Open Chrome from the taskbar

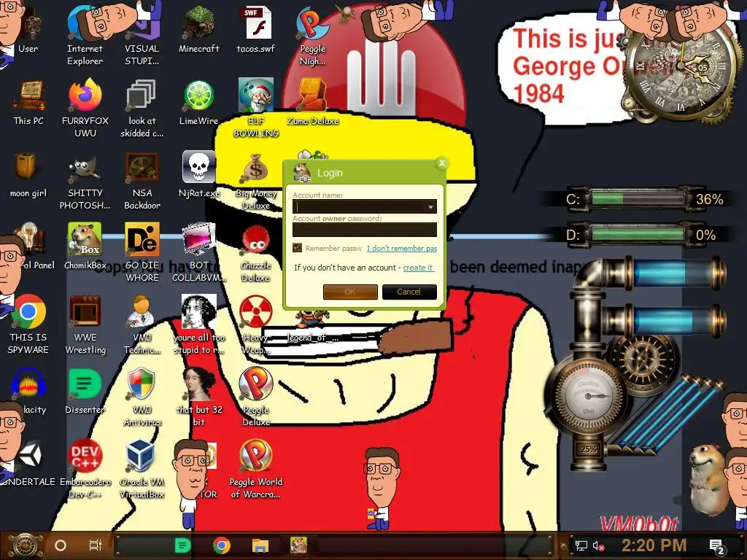(222, 545)
